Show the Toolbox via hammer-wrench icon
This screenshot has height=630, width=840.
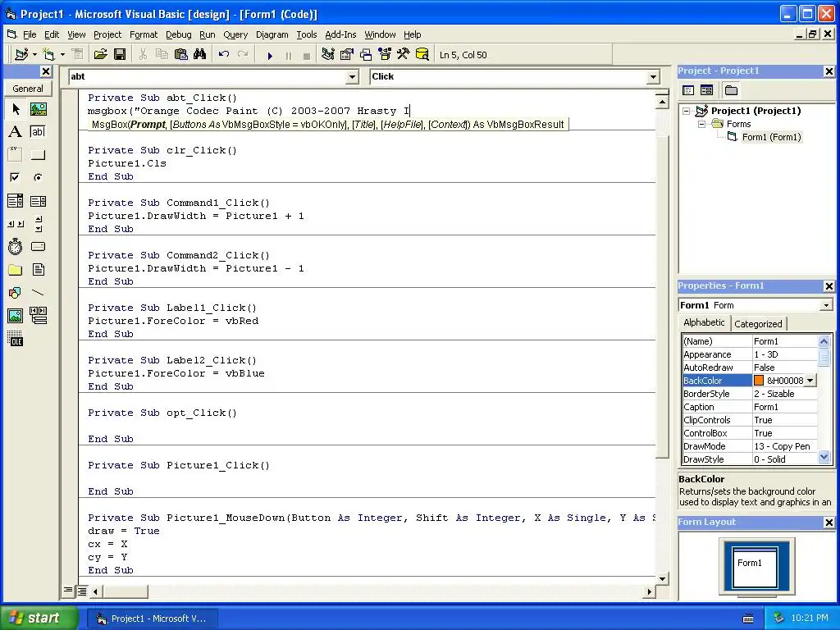click(404, 54)
